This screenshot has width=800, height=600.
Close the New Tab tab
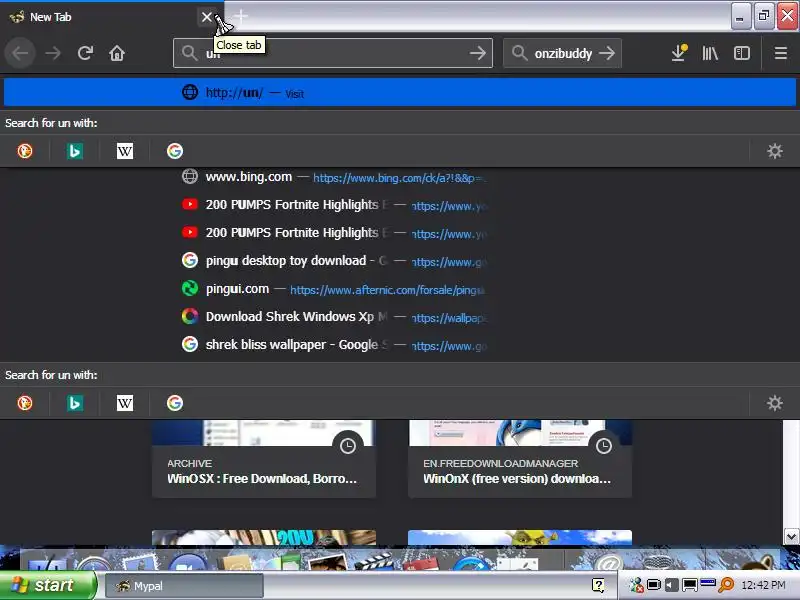click(207, 17)
